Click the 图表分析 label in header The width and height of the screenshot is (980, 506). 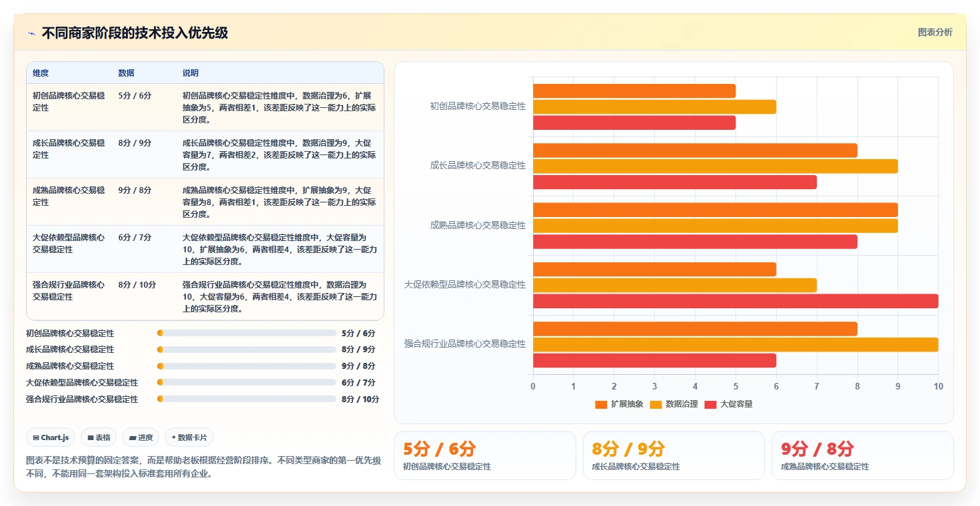(x=935, y=32)
